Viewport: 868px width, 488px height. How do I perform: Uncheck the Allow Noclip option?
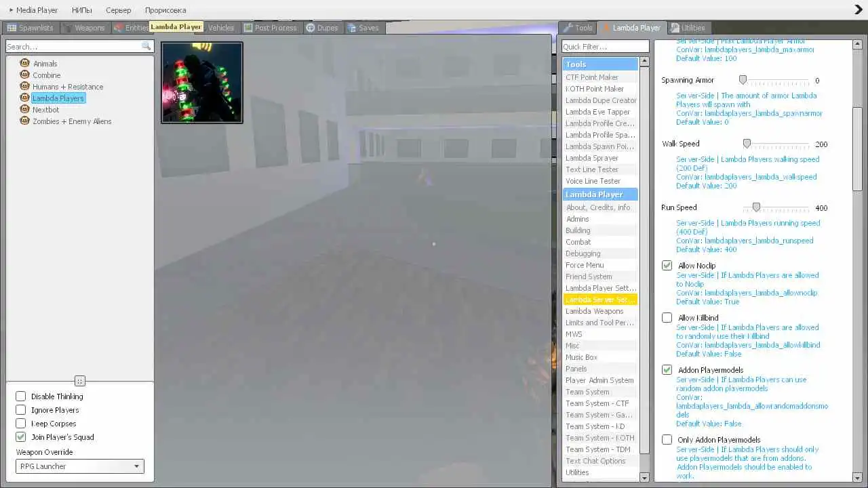click(x=667, y=266)
